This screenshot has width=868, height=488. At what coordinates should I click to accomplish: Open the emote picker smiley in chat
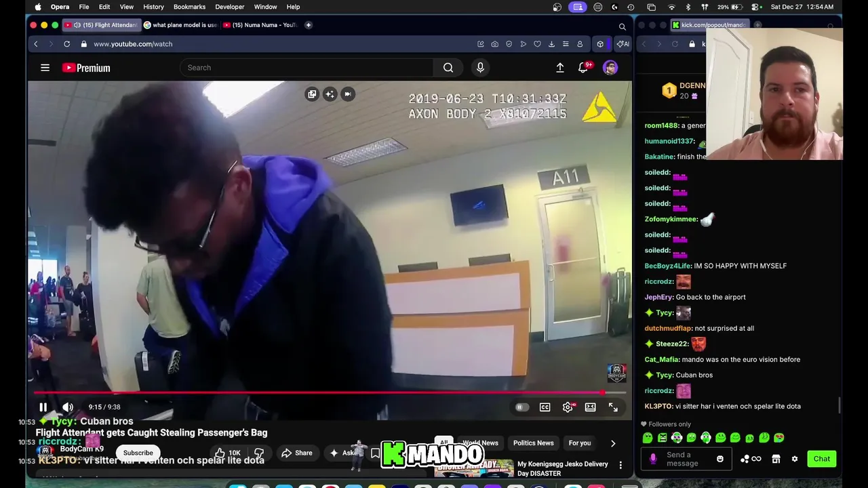(720, 459)
